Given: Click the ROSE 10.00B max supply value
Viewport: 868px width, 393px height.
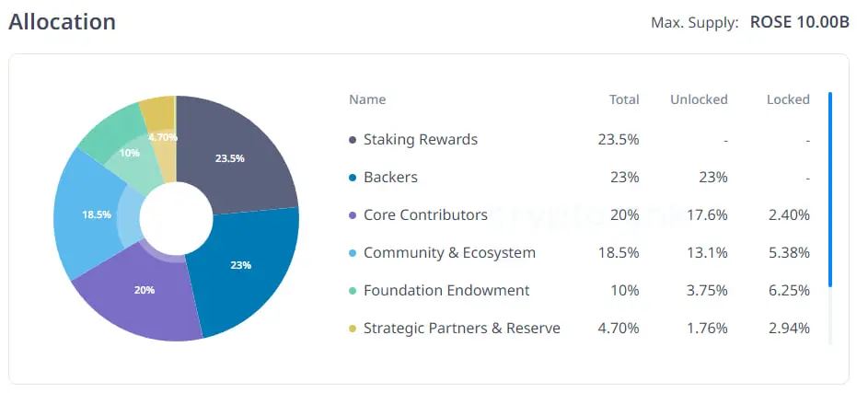Looking at the screenshot, I should [799, 22].
